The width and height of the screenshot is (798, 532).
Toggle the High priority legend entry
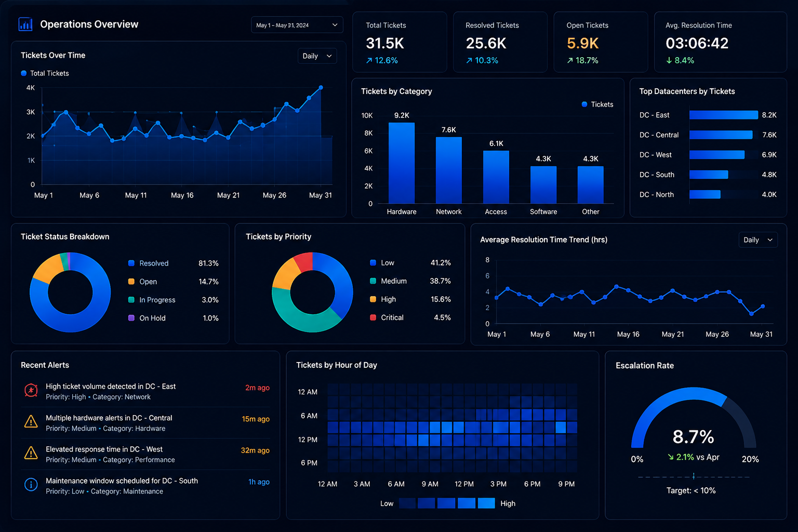click(x=383, y=299)
